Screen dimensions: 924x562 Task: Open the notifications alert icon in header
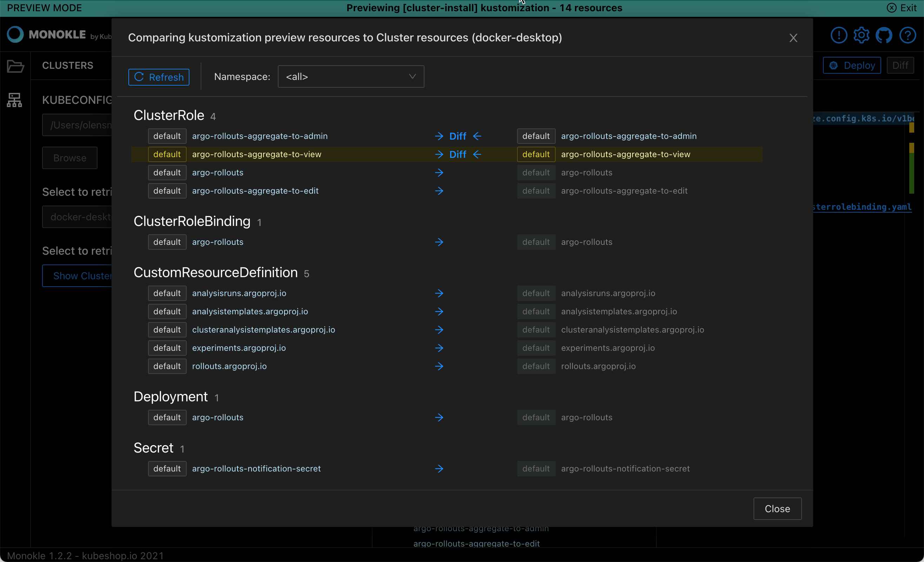pos(838,35)
